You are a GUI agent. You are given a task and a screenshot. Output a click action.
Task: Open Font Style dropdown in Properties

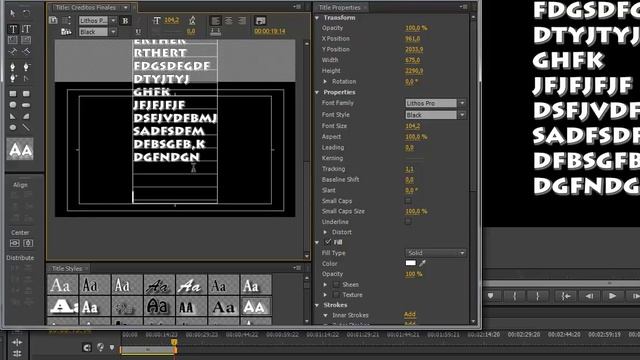tap(435, 115)
